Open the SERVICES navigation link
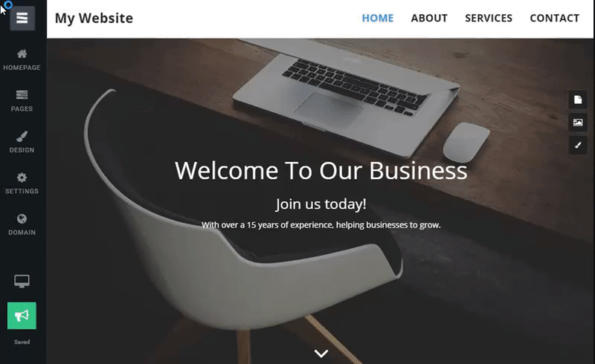Viewport: 595px width, 364px height. click(489, 18)
